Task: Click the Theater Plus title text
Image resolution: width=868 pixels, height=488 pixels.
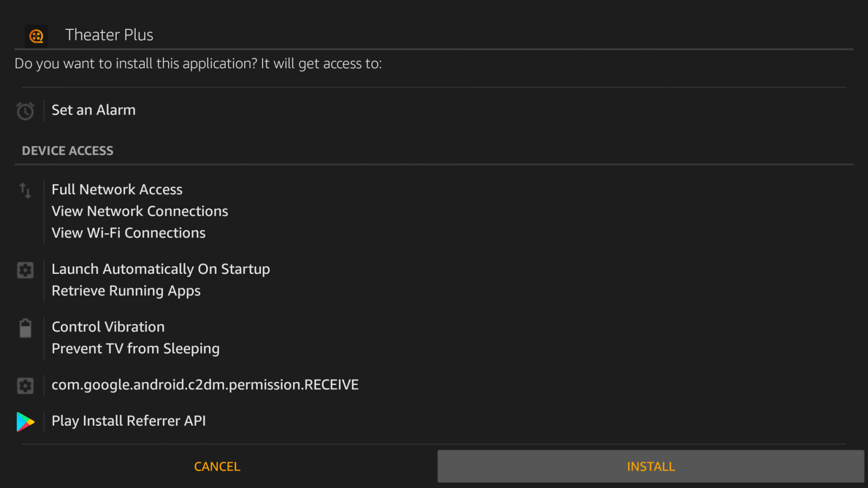Action: pos(109,35)
